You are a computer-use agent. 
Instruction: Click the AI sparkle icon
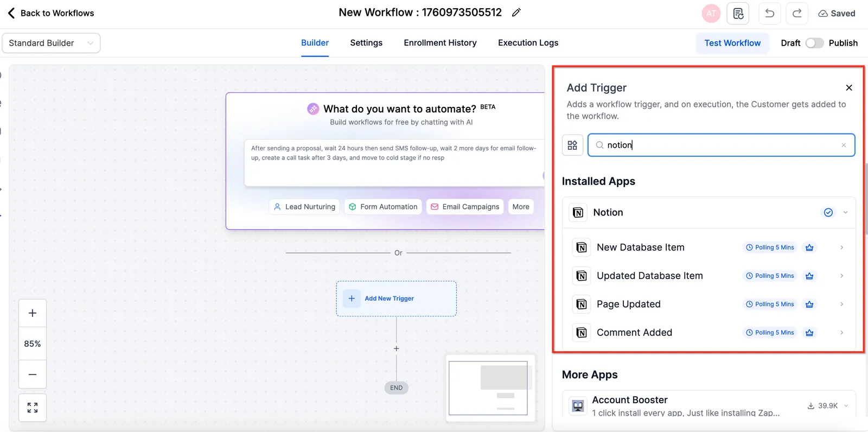coord(313,109)
